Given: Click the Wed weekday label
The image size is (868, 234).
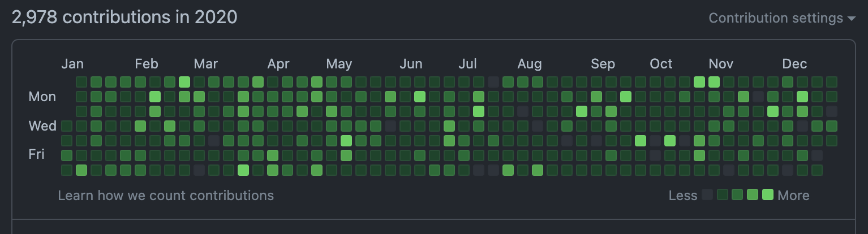Looking at the screenshot, I should [42, 125].
